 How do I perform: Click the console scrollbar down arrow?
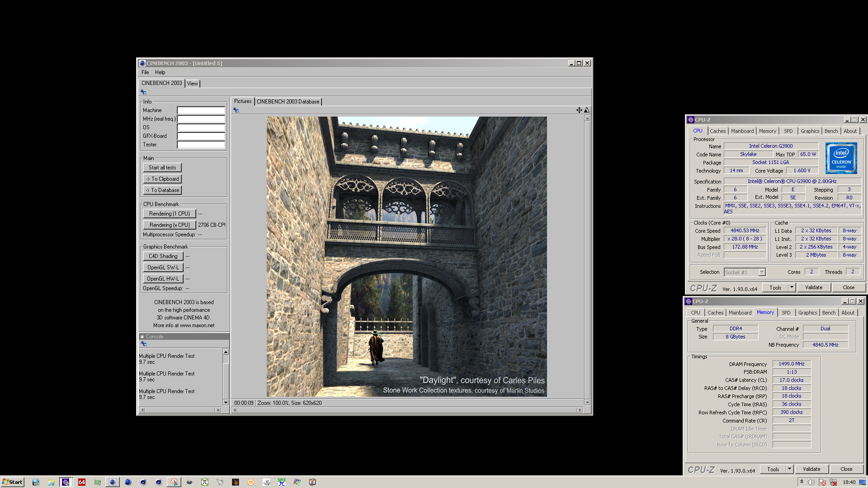tap(226, 403)
